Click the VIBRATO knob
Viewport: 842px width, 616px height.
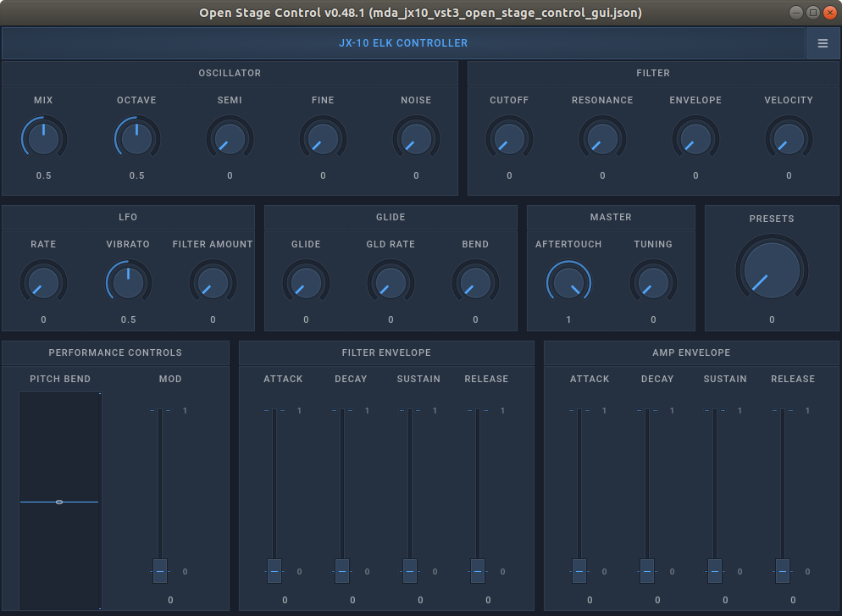129,282
